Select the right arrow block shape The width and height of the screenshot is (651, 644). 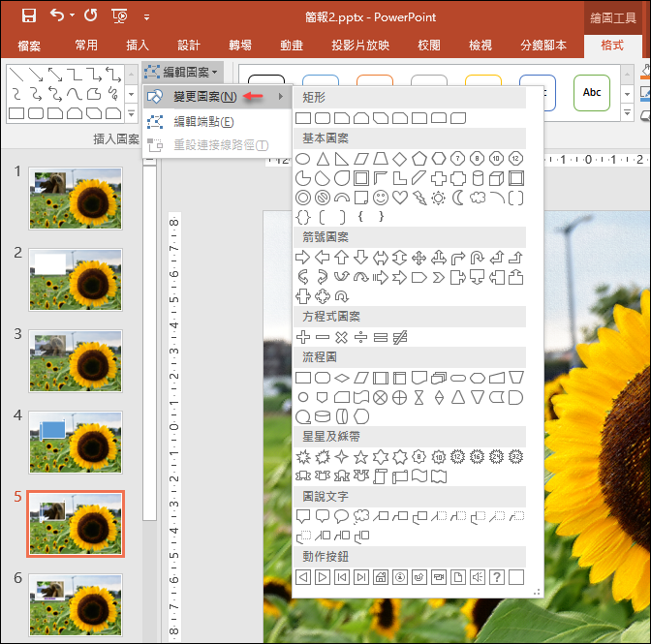tap(302, 257)
